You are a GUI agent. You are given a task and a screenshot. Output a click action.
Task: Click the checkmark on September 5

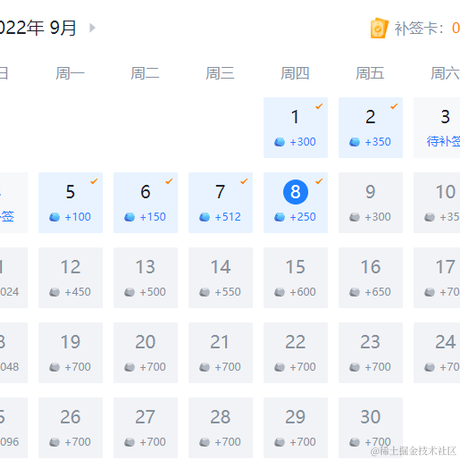tap(94, 181)
